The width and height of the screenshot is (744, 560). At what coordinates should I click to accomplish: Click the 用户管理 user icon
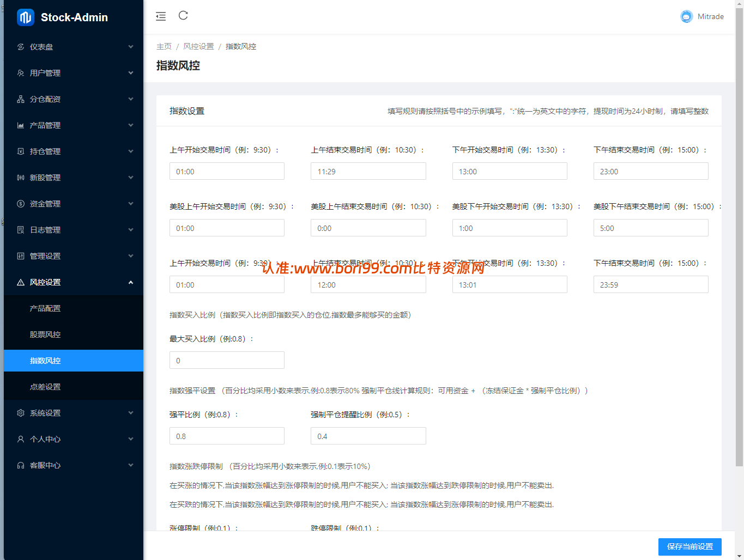pos(21,73)
